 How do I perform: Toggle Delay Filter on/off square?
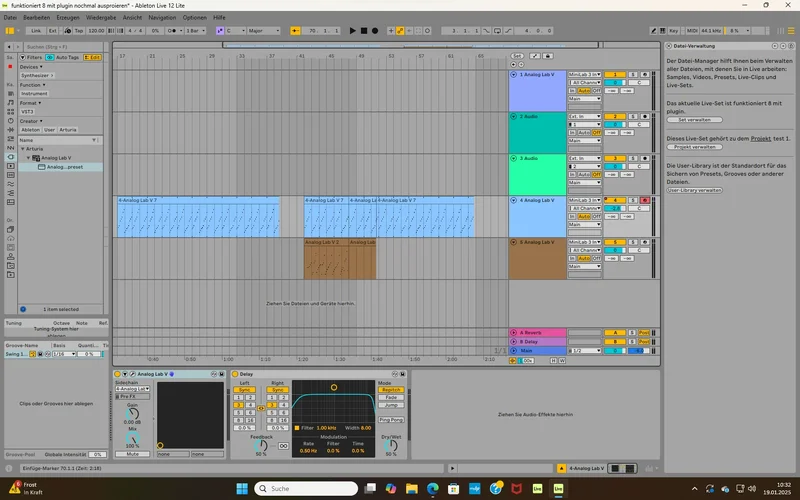pyautogui.click(x=296, y=428)
